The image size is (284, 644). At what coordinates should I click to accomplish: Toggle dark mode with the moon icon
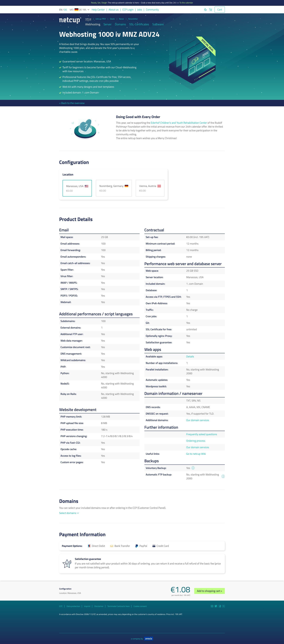(x=205, y=10)
